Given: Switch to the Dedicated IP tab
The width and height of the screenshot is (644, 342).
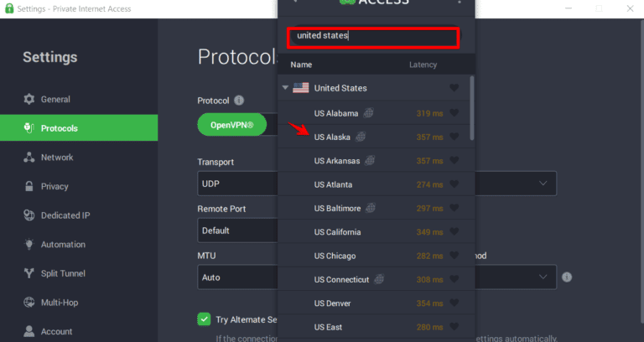Looking at the screenshot, I should [x=65, y=215].
